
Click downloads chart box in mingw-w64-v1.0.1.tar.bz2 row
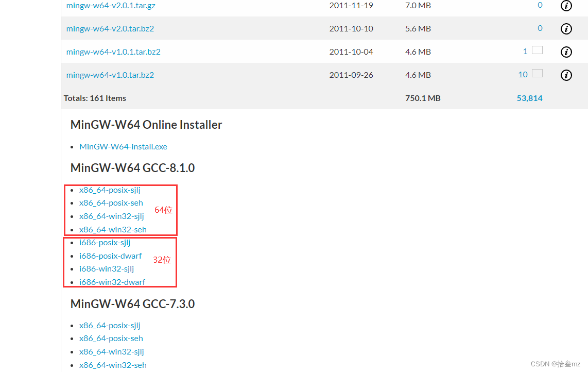[x=537, y=50]
